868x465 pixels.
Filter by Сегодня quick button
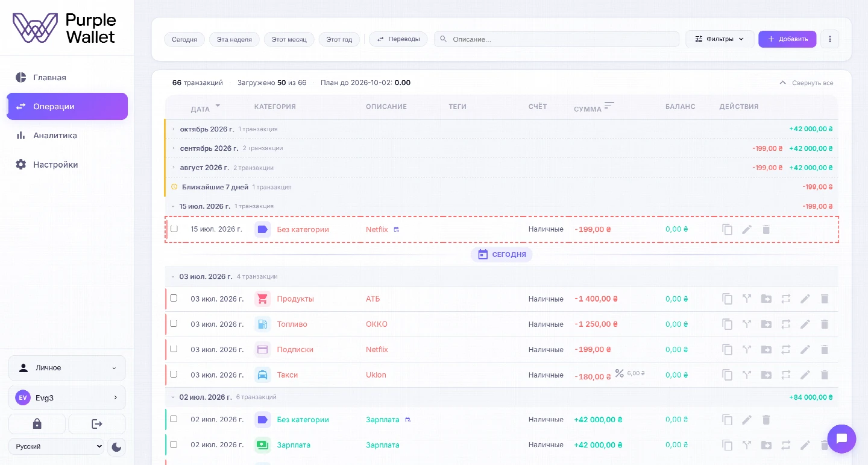pyautogui.click(x=184, y=39)
